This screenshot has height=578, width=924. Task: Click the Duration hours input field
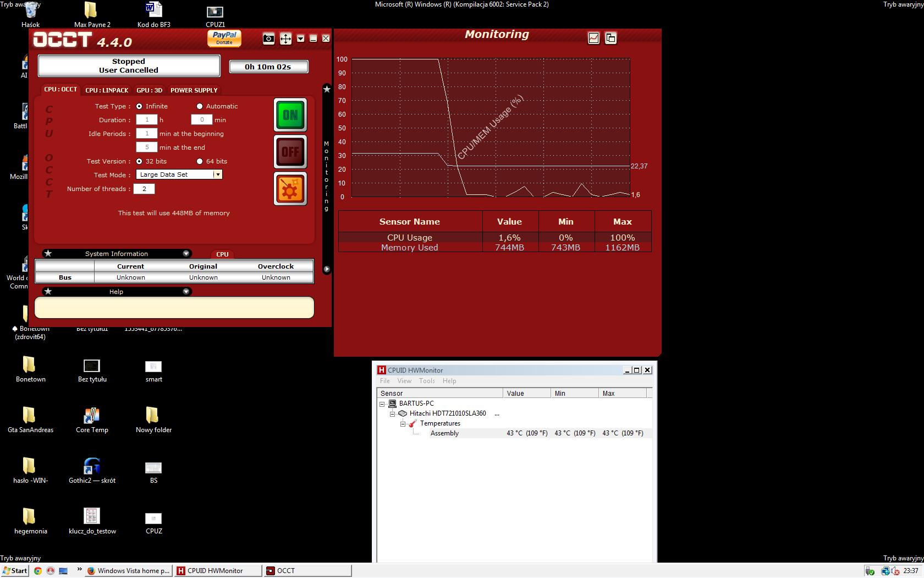(147, 119)
